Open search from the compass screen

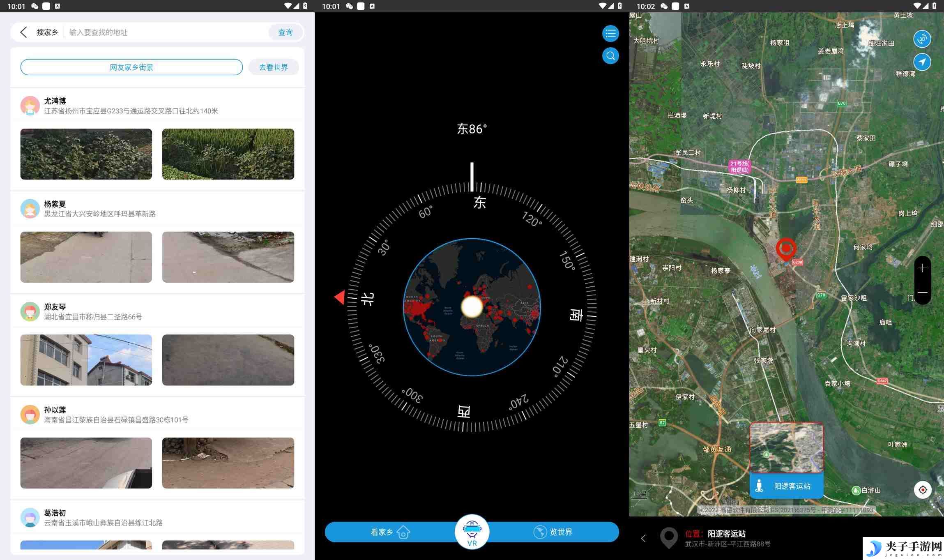pyautogui.click(x=610, y=56)
